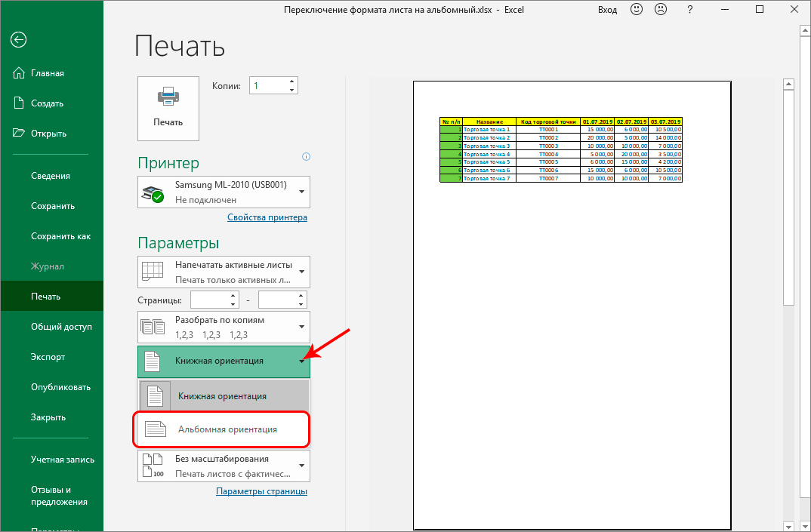Screen dimensions: 811x532
Task: Click the Samsung printer status icon
Action: (153, 194)
